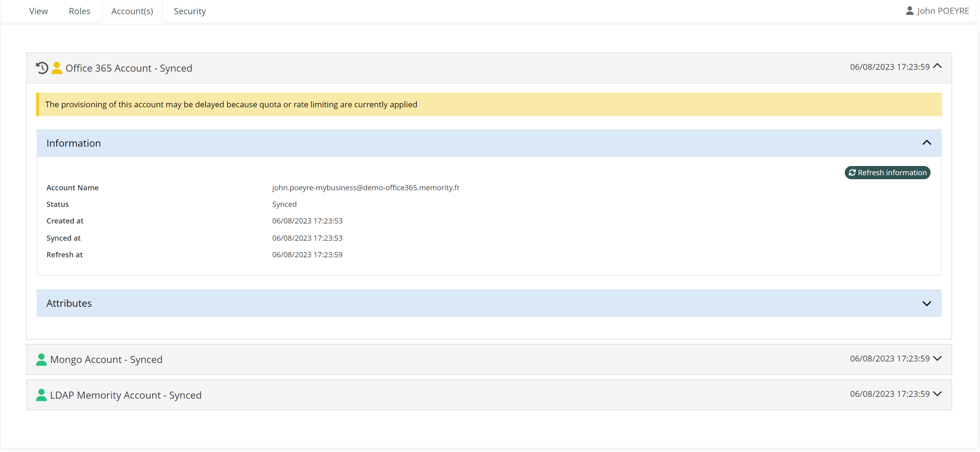The width and height of the screenshot is (980, 452).
Task: Expand the Mongo Account panel
Action: coord(937,358)
